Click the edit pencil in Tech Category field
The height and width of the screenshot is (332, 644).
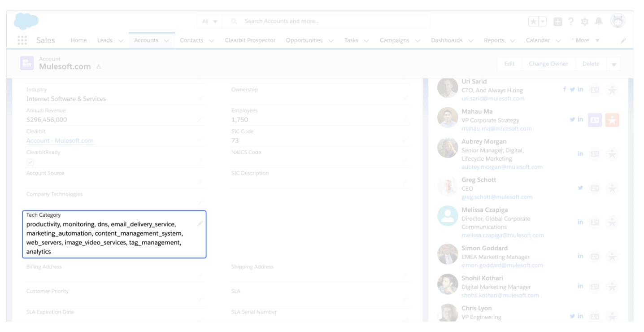tap(200, 223)
